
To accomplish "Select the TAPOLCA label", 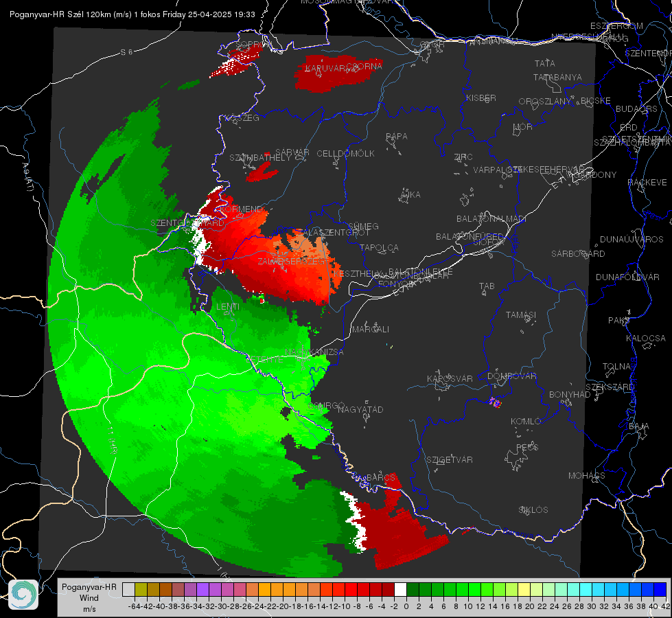I will [379, 247].
